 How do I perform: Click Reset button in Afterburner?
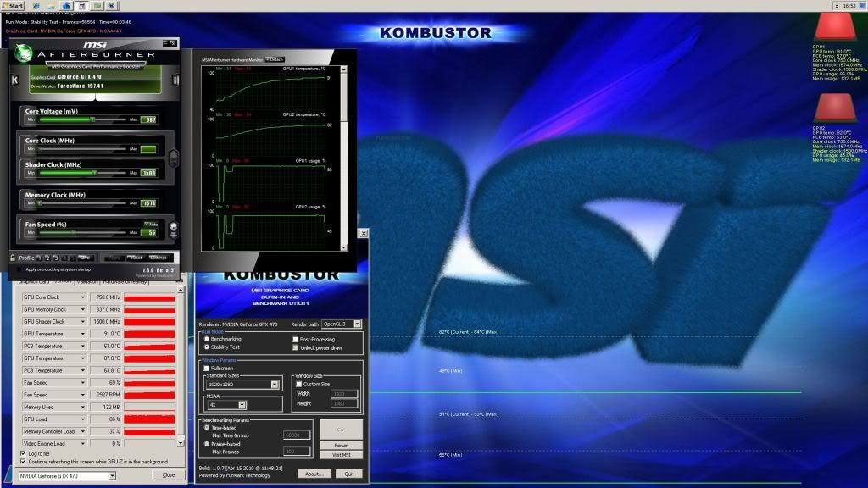click(x=136, y=258)
